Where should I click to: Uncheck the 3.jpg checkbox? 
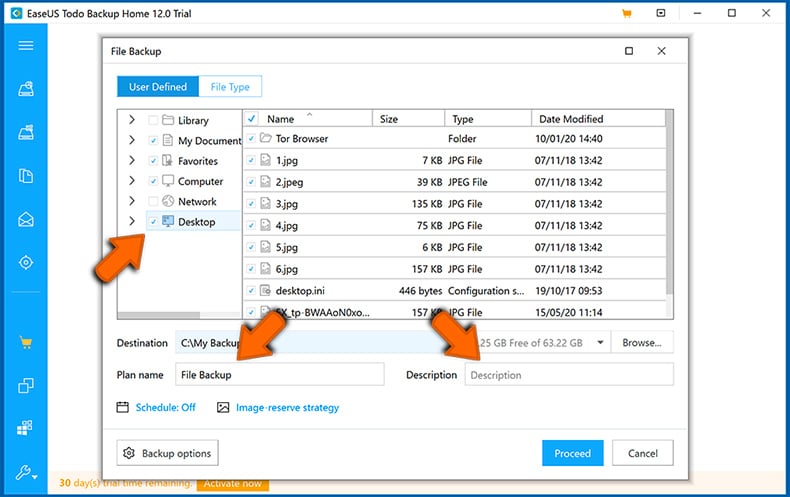click(251, 204)
